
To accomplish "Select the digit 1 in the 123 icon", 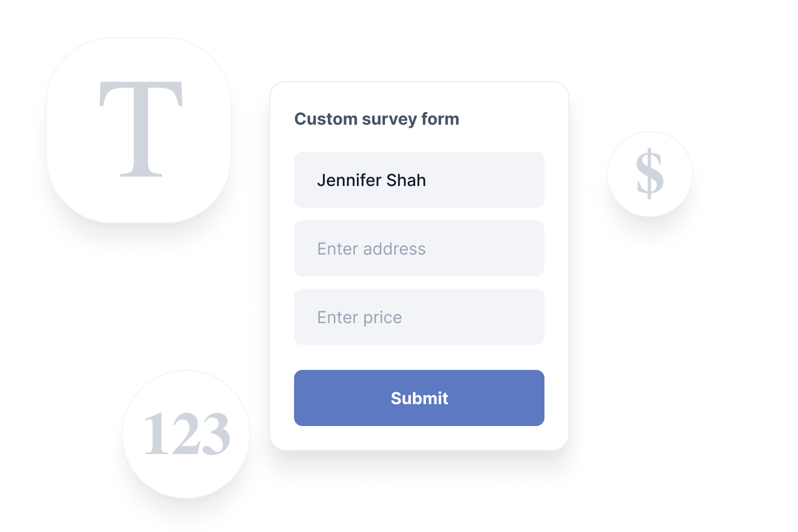I will [x=154, y=434].
